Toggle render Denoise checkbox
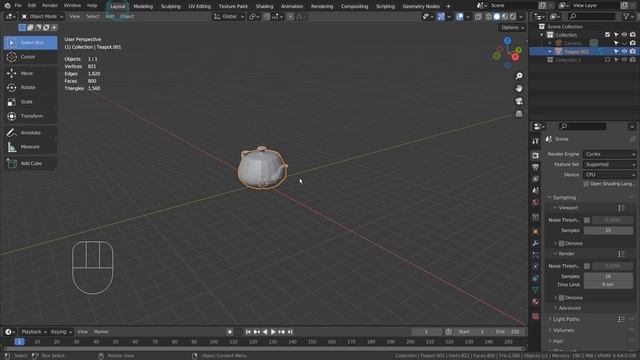 tap(561, 298)
